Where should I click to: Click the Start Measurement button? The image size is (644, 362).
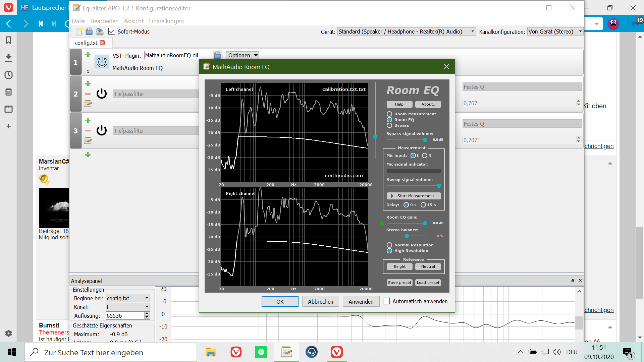pyautogui.click(x=414, y=196)
